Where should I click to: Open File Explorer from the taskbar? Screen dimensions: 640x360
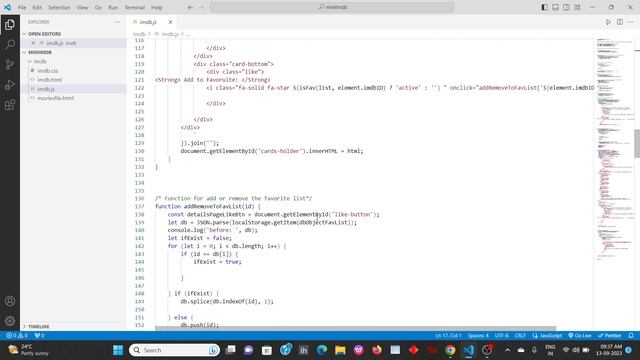coord(340,350)
